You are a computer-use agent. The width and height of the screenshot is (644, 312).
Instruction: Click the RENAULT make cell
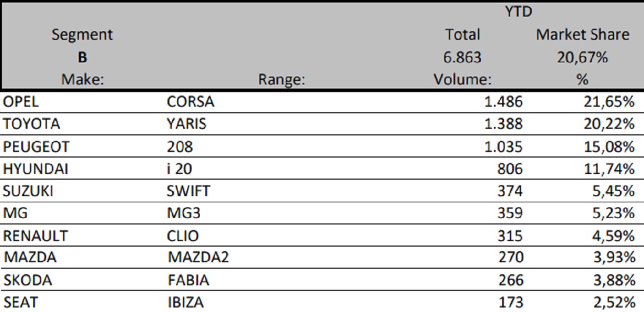35,236
